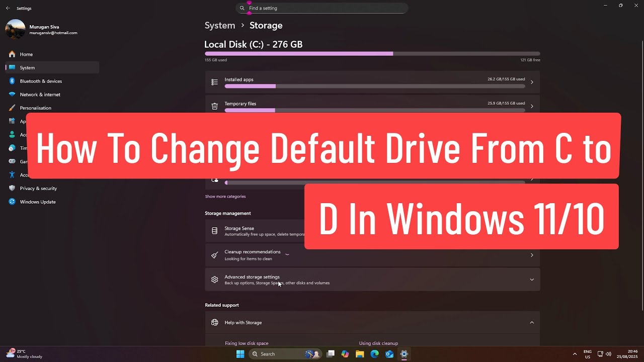
Task: Click the network icon in system tray
Action: click(x=600, y=354)
